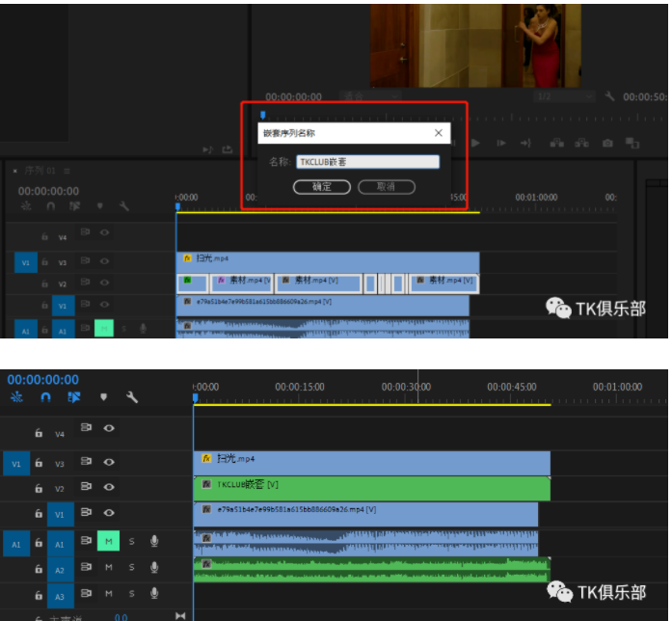The image size is (672, 621).
Task: Click 确定 in the 嵌套序列名称 dialog
Action: 322,187
